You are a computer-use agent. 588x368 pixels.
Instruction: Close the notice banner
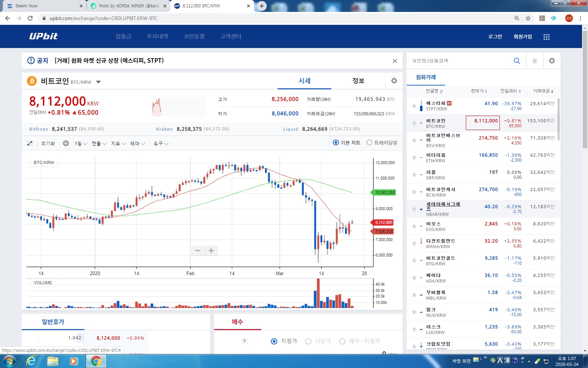[395, 61]
